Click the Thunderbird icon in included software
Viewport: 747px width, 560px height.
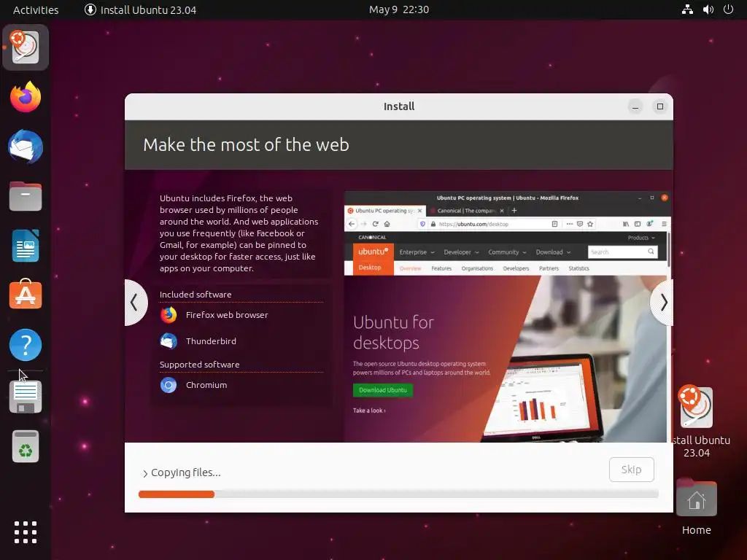pyautogui.click(x=169, y=341)
